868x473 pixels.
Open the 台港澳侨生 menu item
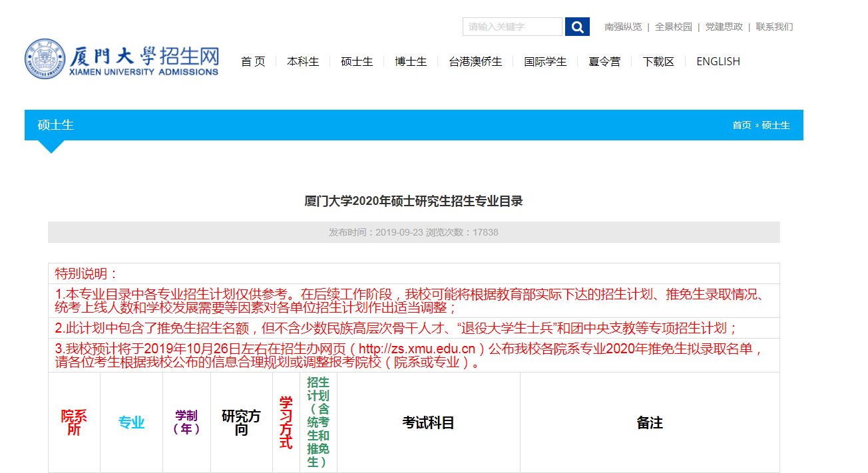coord(475,62)
